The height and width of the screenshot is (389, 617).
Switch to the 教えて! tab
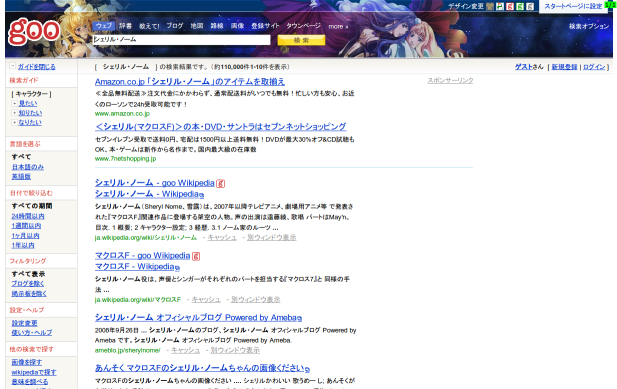149,26
